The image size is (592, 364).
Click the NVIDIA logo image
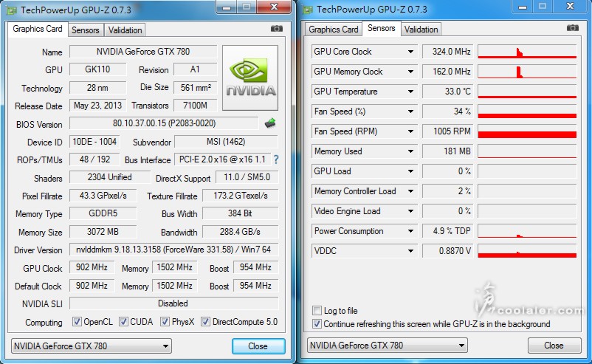coord(250,78)
